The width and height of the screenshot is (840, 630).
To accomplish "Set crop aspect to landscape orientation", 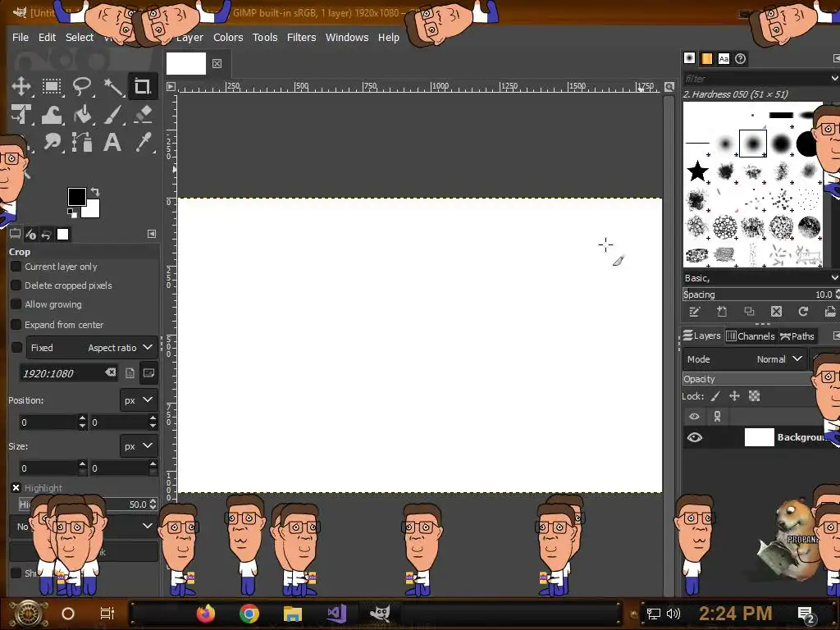I will (148, 373).
